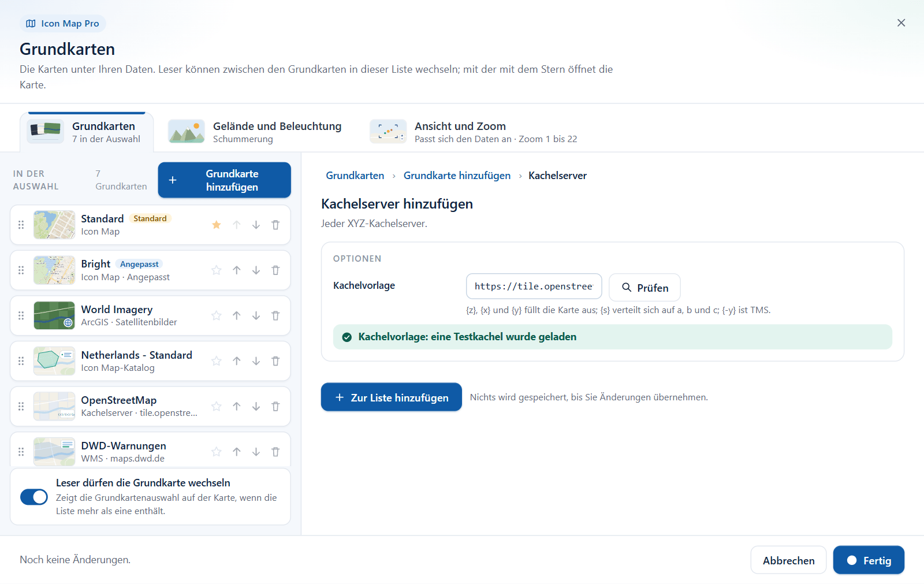Move DWD-Warnungen up
Image resolution: width=924 pixels, height=584 pixels.
pyautogui.click(x=237, y=452)
